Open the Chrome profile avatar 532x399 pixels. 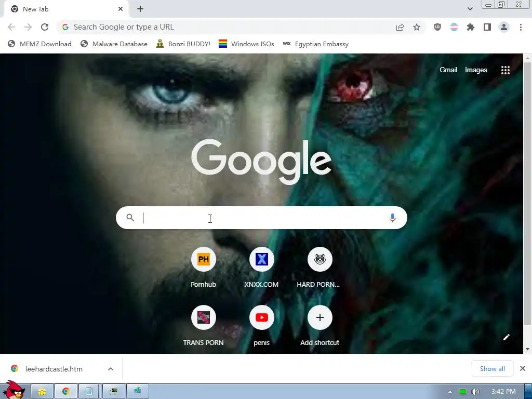[x=504, y=27]
